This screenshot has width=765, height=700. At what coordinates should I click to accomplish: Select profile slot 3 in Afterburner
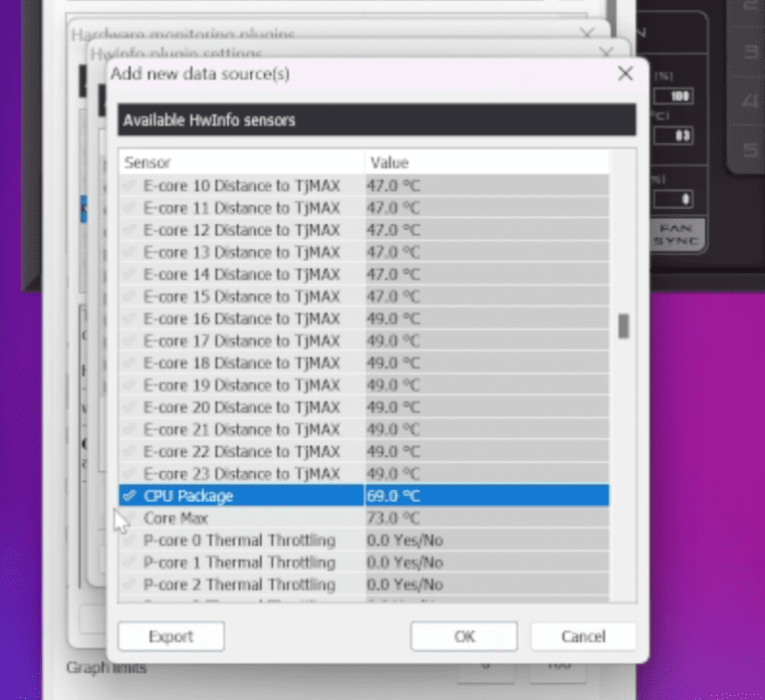[x=751, y=52]
